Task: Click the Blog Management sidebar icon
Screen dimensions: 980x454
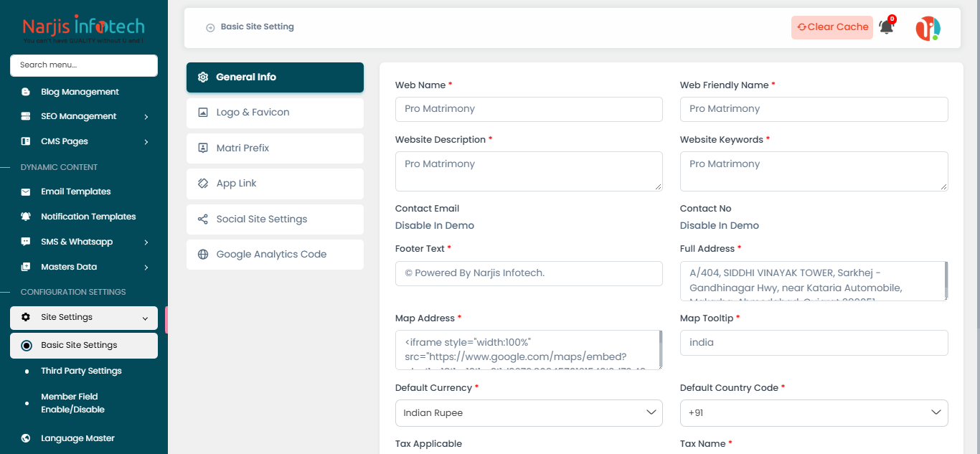Action: (x=26, y=92)
